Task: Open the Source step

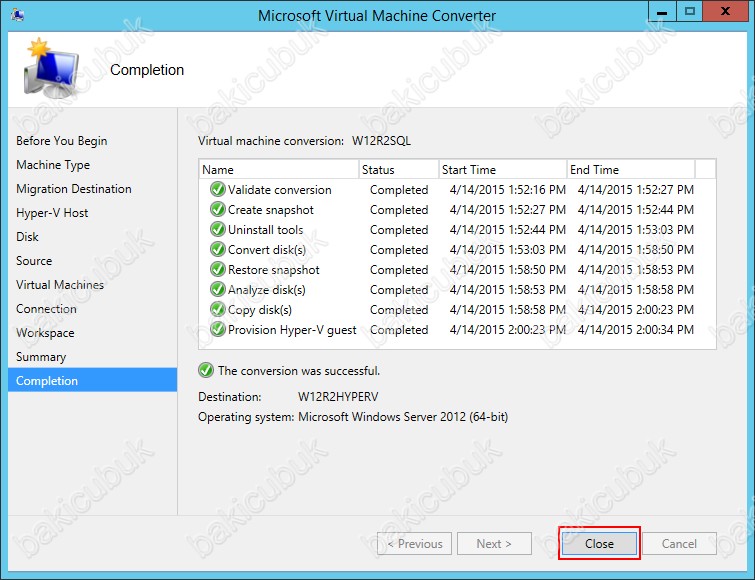Action: 34,261
